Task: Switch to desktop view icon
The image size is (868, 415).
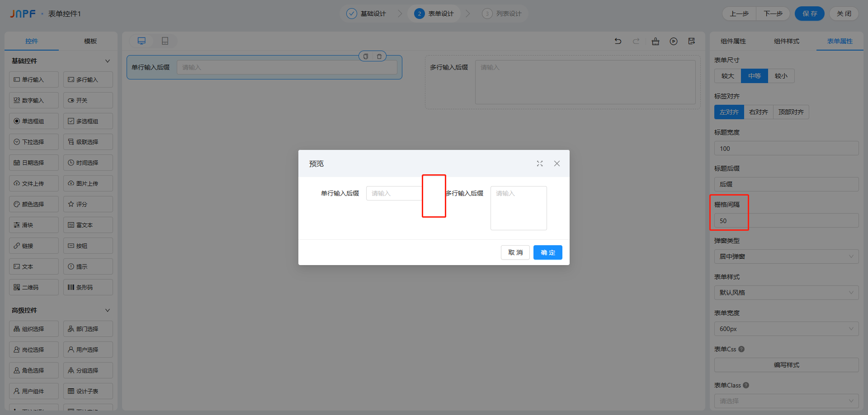Action: coord(142,41)
